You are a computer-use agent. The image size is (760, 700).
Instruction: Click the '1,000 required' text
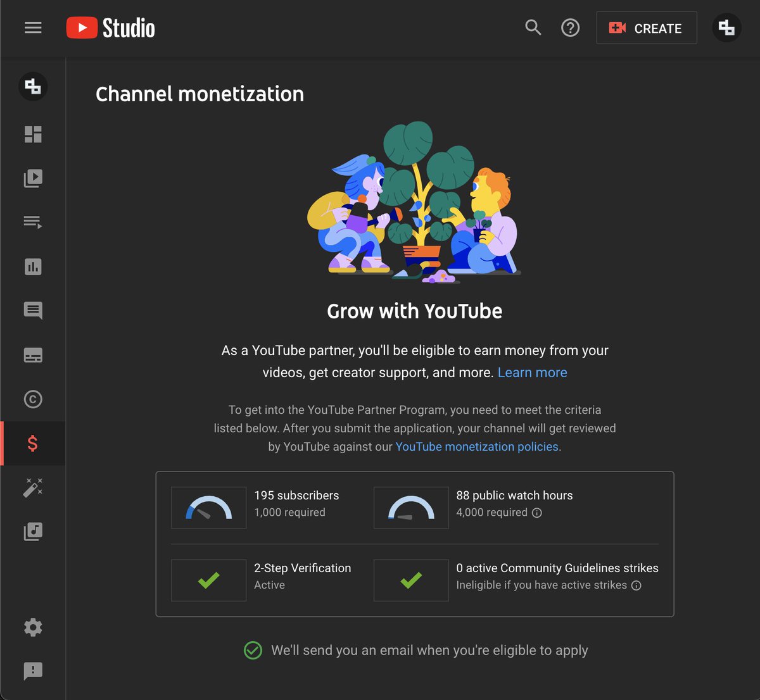[x=289, y=513]
